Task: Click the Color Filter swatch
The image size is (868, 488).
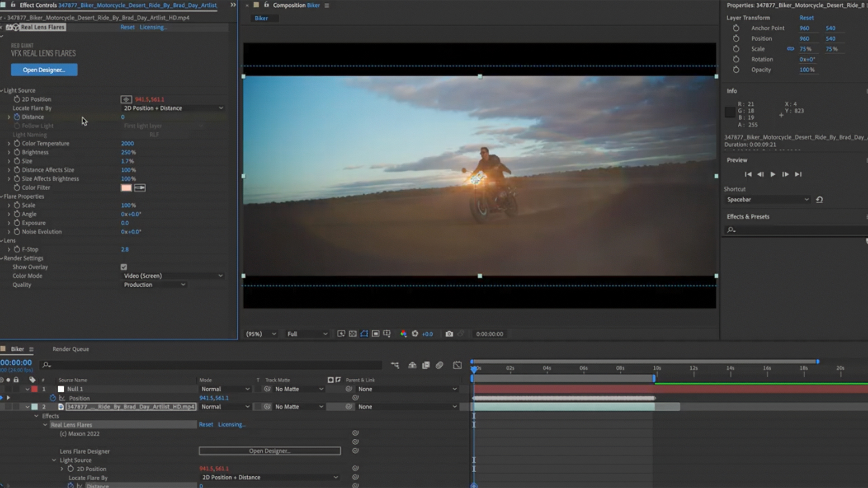Action: point(126,188)
